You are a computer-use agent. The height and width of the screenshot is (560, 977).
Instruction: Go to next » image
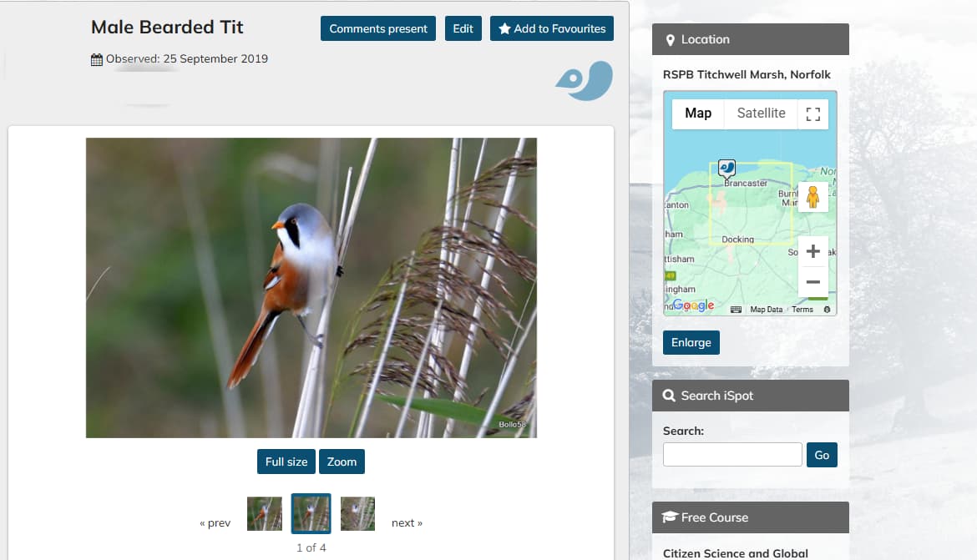pos(407,522)
